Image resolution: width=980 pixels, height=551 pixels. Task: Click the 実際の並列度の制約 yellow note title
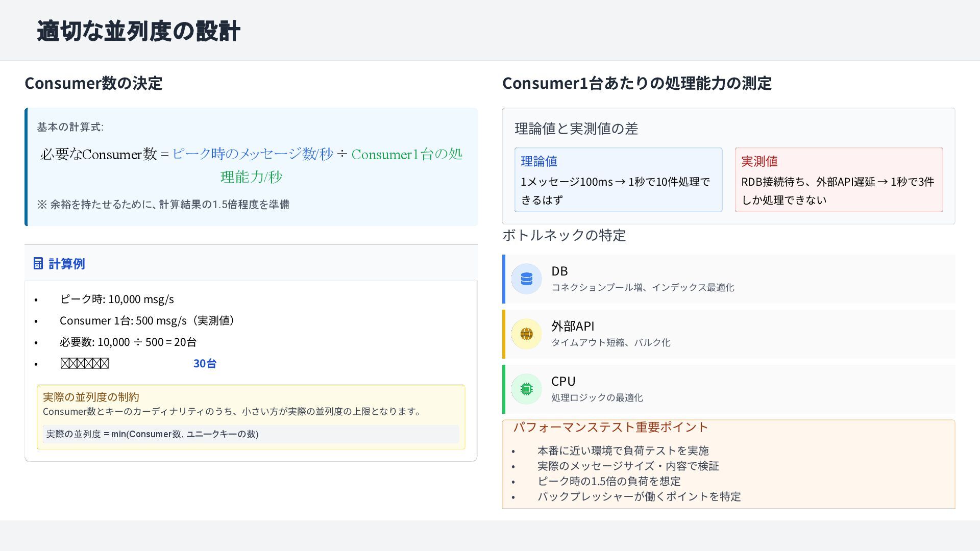tap(91, 397)
